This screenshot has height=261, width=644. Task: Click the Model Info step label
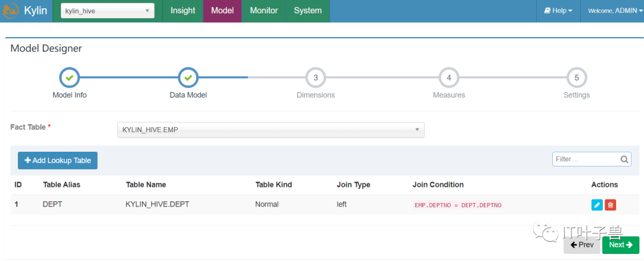(69, 95)
